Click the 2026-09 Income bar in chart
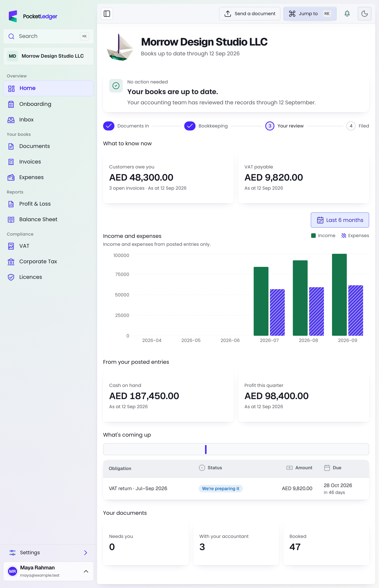 [x=339, y=295]
